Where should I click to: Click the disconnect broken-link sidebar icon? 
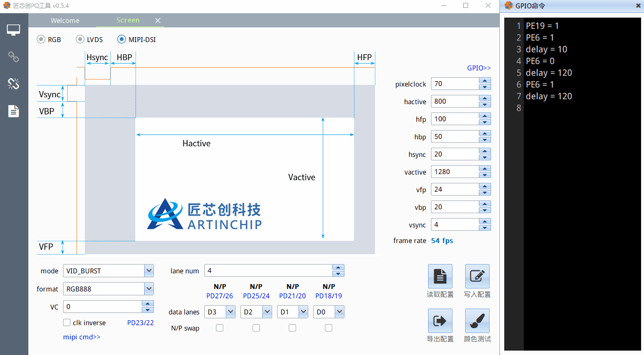(14, 84)
